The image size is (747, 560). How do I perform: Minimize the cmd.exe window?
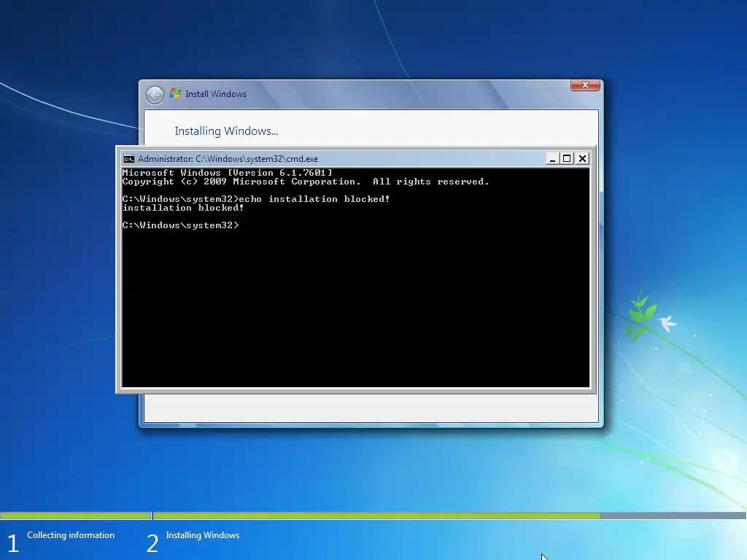point(552,158)
